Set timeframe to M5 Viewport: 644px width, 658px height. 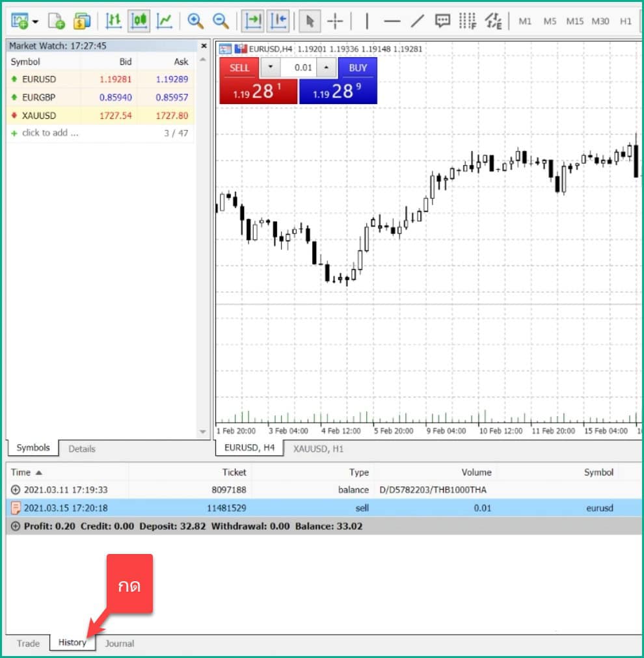[x=550, y=21]
